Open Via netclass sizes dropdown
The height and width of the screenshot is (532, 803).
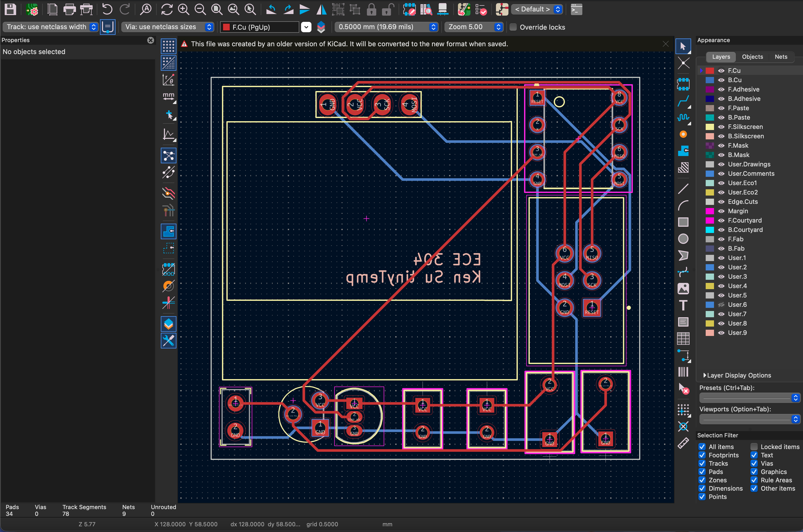(x=168, y=27)
